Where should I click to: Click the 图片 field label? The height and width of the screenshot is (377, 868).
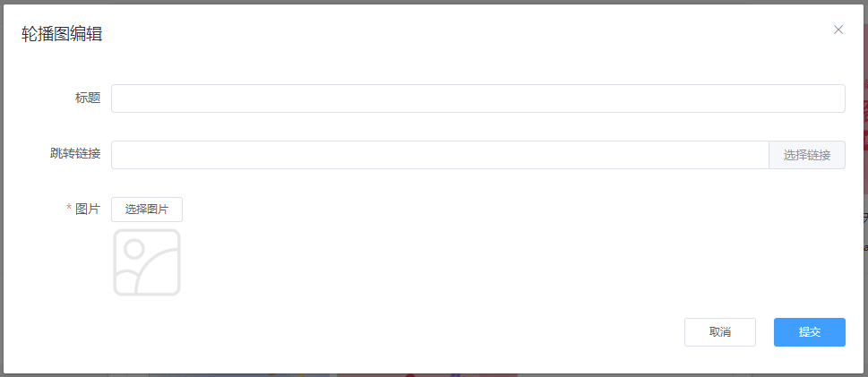coord(88,209)
